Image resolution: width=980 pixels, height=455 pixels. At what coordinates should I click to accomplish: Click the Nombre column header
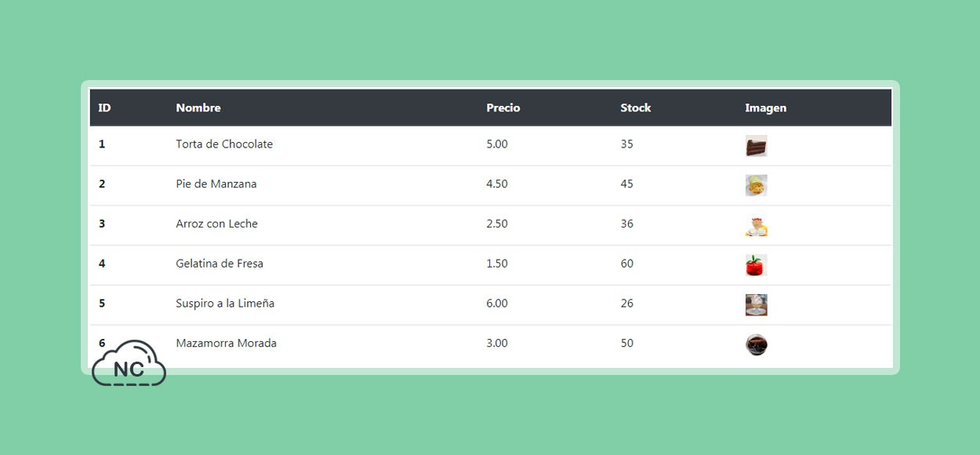tap(198, 108)
